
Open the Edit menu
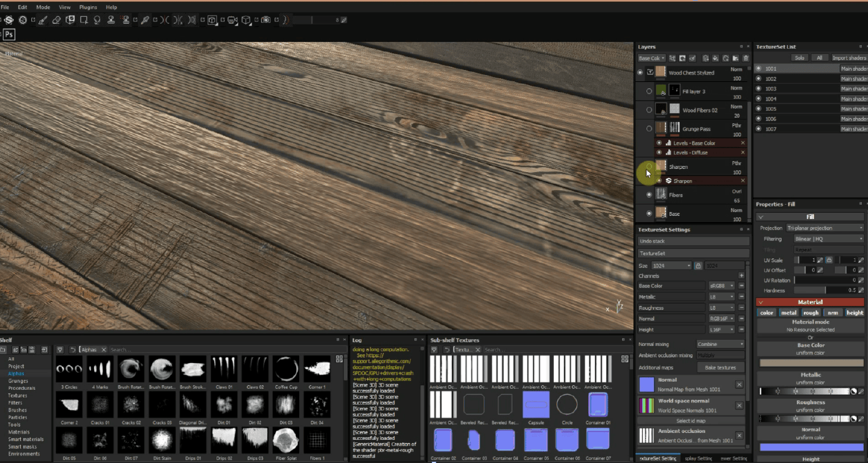point(23,7)
